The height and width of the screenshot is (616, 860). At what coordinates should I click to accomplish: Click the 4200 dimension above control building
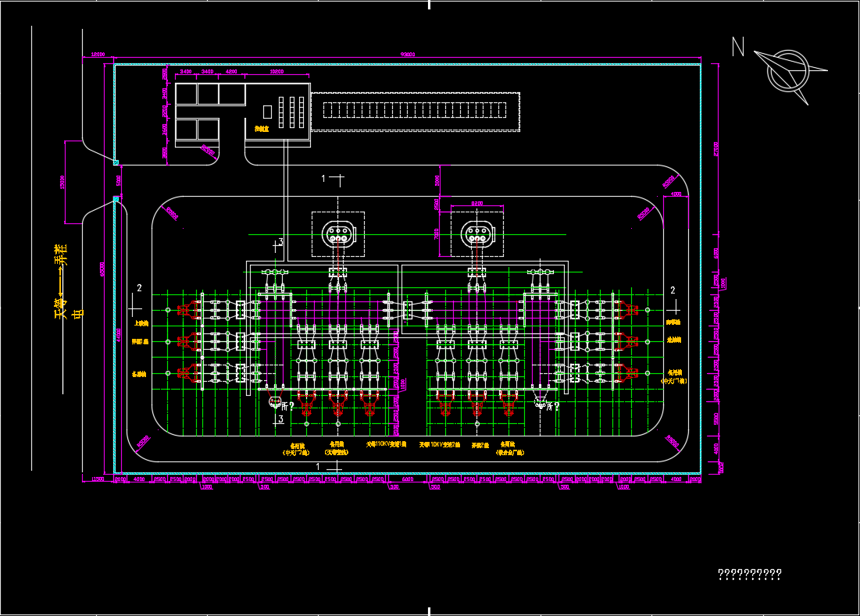pyautogui.click(x=231, y=72)
